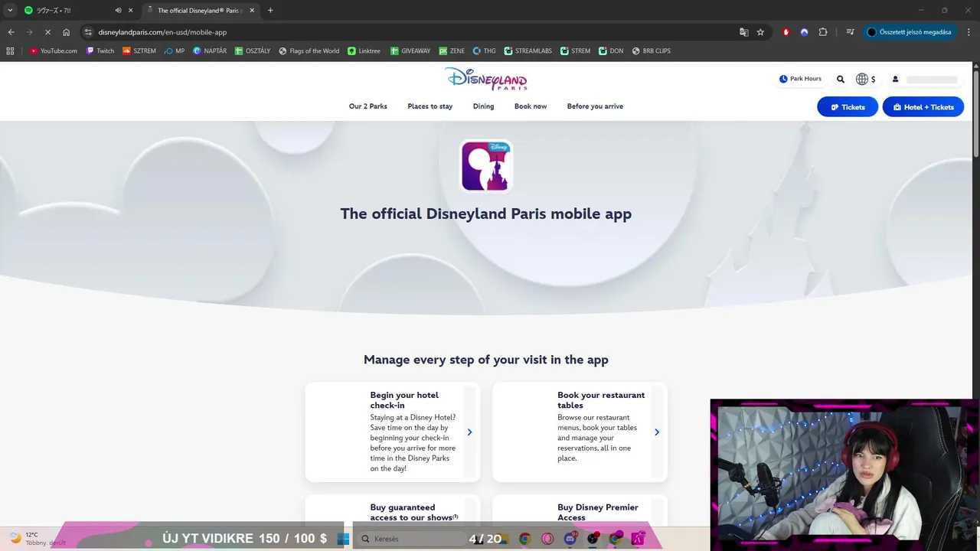
Task: Expand the Begin your hotel check-in chevron
Action: 469,432
